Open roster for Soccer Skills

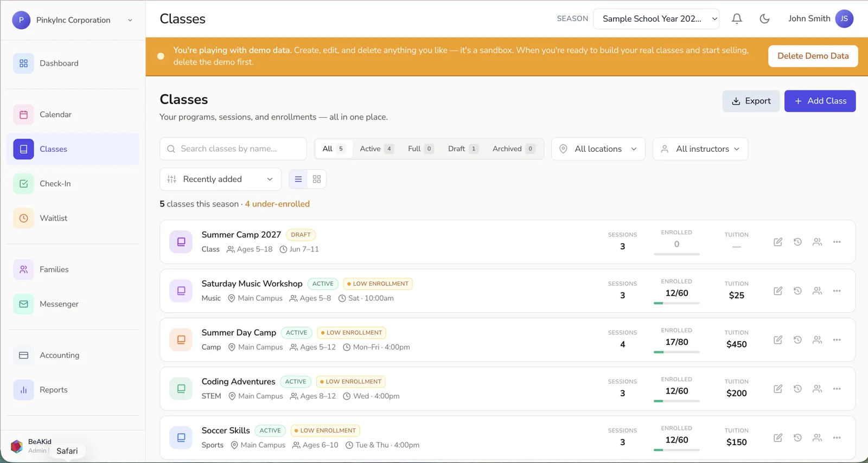point(817,438)
